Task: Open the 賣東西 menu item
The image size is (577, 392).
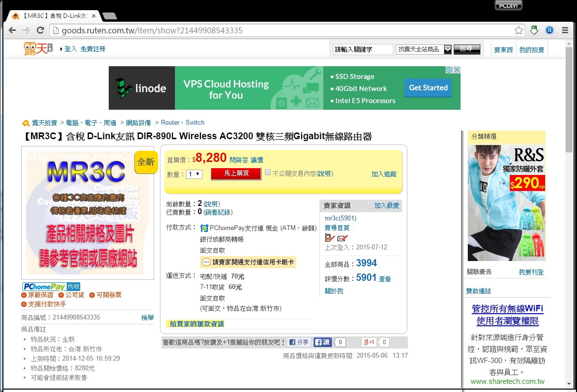Action: [504, 50]
